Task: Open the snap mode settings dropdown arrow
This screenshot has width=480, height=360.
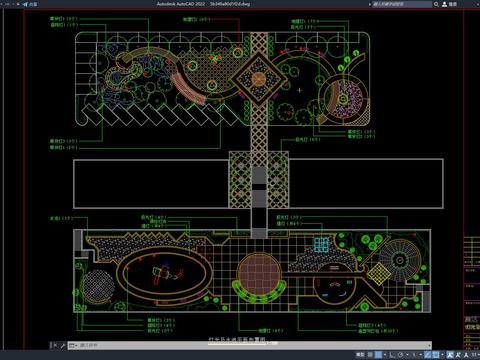Action: (x=385, y=355)
